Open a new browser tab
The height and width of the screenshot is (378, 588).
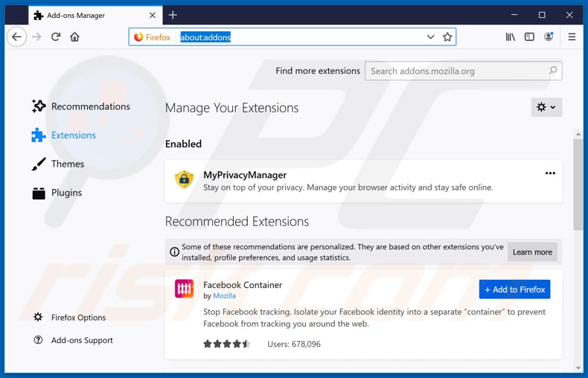(173, 15)
